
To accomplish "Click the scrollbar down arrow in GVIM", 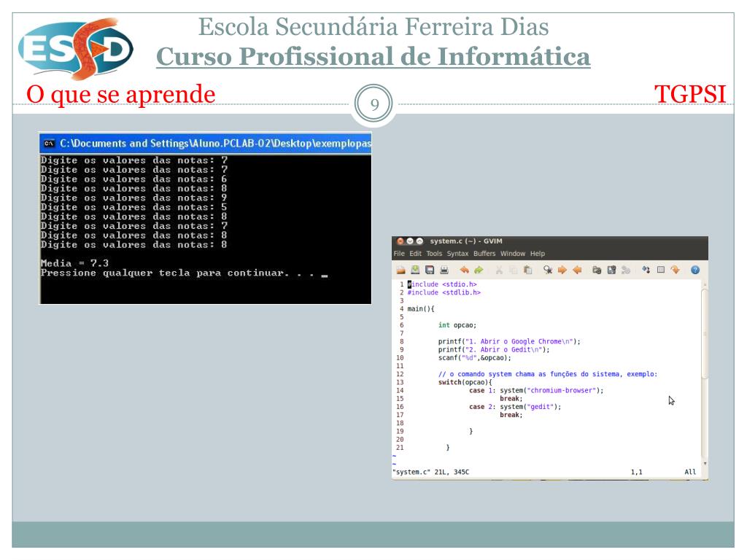I will (705, 463).
